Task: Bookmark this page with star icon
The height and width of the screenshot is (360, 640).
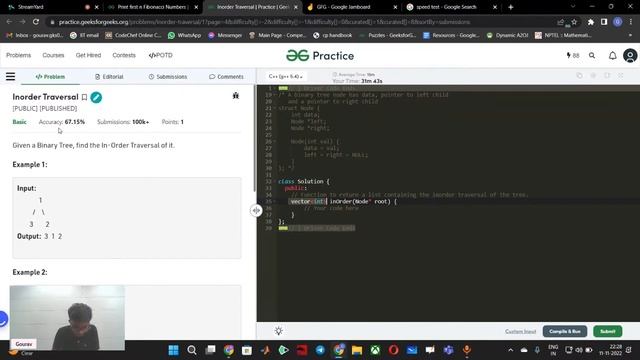Action: click(x=574, y=22)
